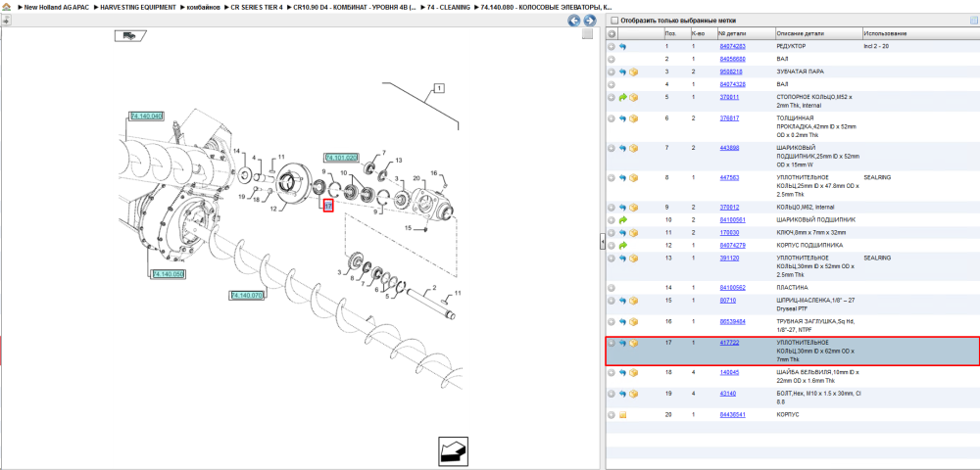Image resolution: width=980 pixels, height=470 pixels.
Task: Add ПЛАСТИНА position 14 with plus icon
Action: tap(612, 288)
